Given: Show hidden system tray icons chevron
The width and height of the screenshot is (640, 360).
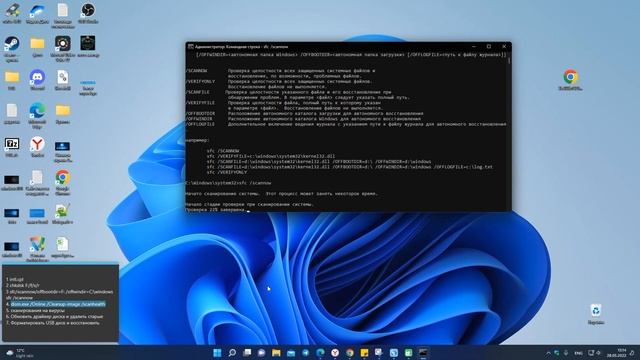Looking at the screenshot, I should [548, 353].
